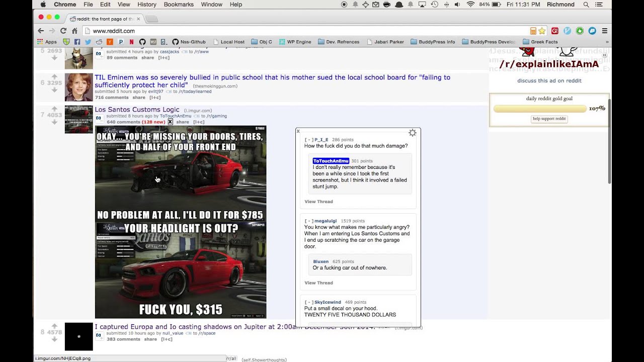Open the Window menu in menu bar
The width and height of the screenshot is (644, 362).
pyautogui.click(x=211, y=4)
